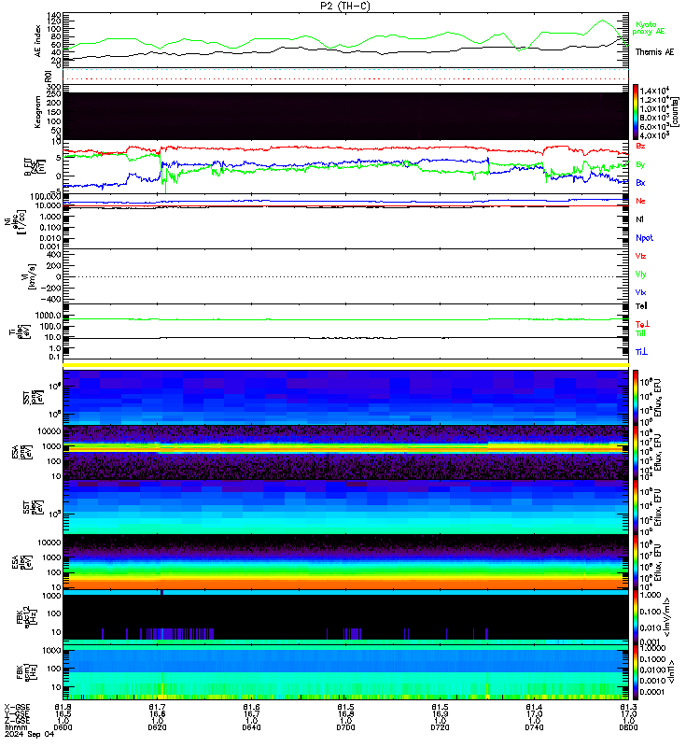The height and width of the screenshot is (747, 700).
Task: Select the "Themis AE" legend label
Action: click(655, 52)
